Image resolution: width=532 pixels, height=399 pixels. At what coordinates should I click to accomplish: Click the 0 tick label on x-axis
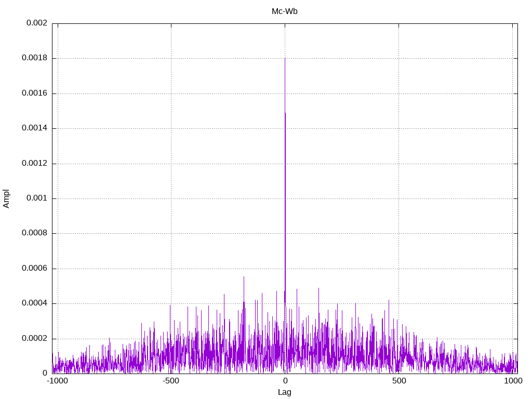[285, 381]
